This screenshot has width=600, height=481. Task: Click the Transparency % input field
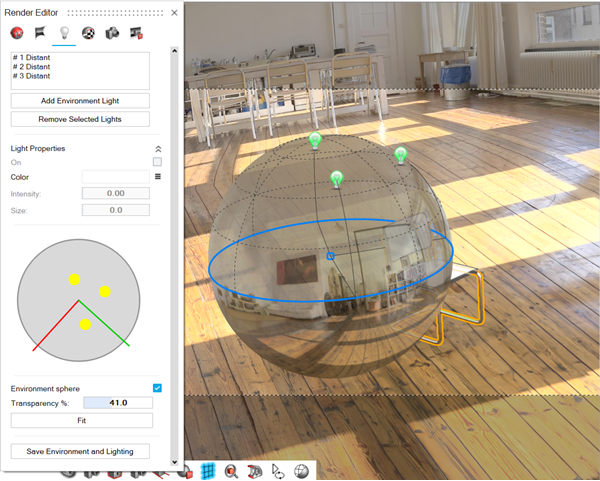point(115,403)
